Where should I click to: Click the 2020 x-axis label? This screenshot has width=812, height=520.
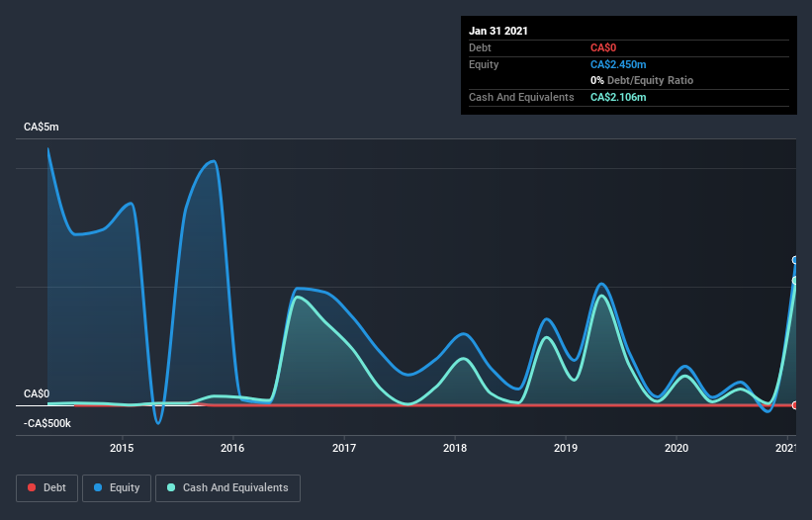pyautogui.click(x=677, y=448)
